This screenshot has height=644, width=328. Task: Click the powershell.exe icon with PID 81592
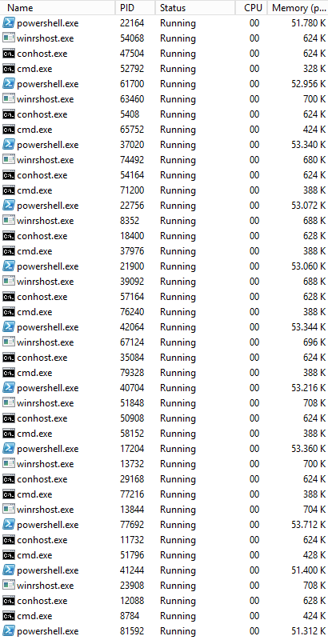pyautogui.click(x=9, y=631)
